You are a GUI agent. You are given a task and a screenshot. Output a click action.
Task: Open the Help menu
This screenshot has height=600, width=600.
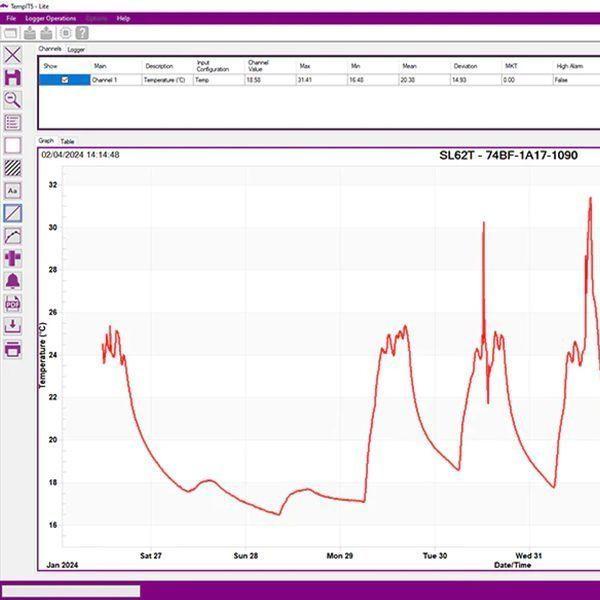(x=123, y=18)
